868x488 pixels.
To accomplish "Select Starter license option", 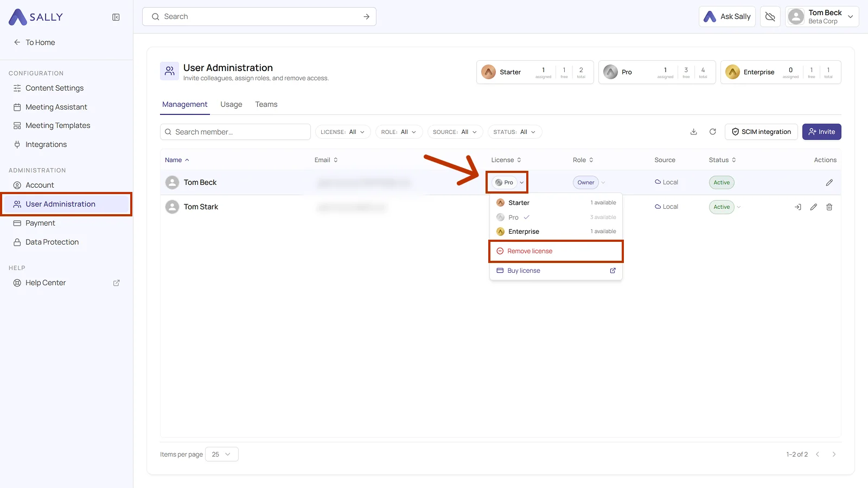I will click(x=556, y=203).
